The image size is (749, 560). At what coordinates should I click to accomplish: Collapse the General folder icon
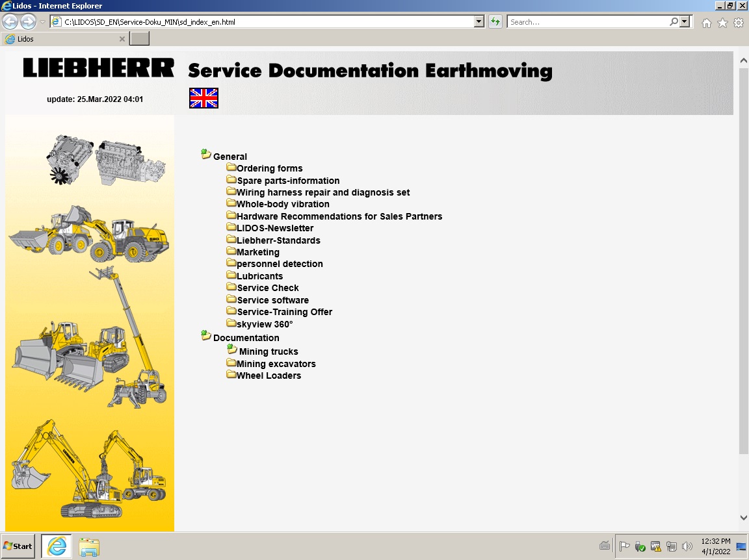(206, 154)
